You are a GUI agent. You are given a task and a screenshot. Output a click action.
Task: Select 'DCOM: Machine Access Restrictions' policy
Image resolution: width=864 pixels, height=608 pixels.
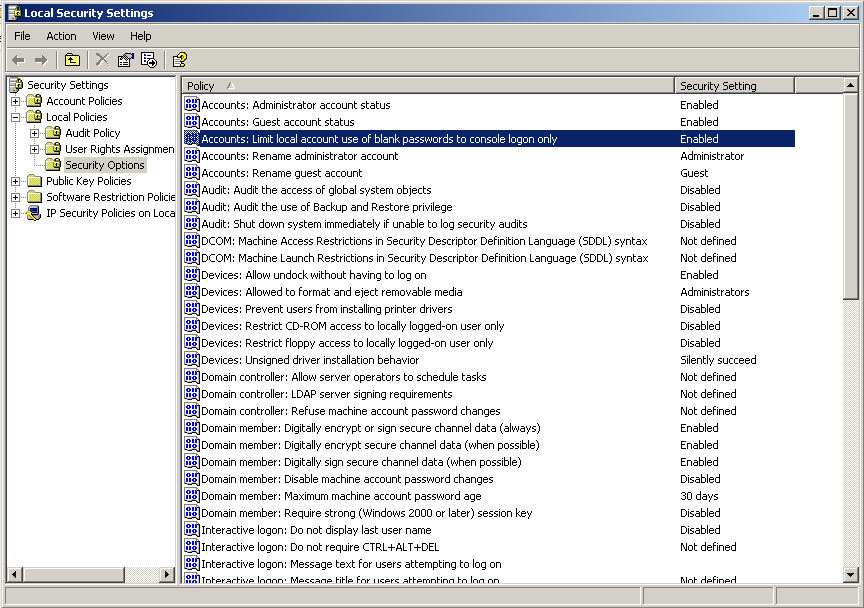click(424, 241)
